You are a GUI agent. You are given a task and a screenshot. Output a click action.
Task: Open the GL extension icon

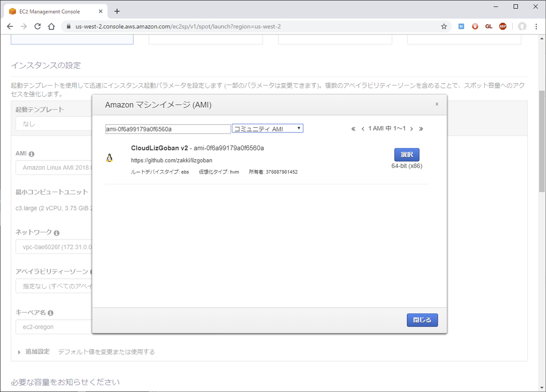click(489, 26)
